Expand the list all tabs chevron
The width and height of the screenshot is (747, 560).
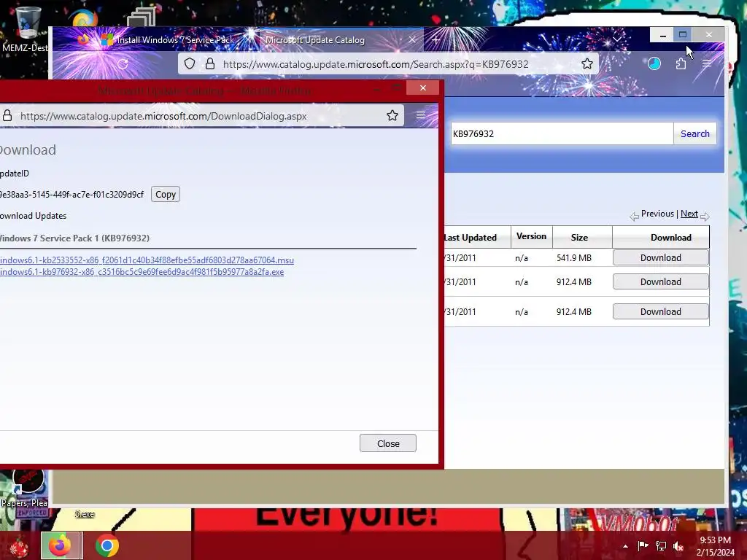pyautogui.click(x=617, y=39)
